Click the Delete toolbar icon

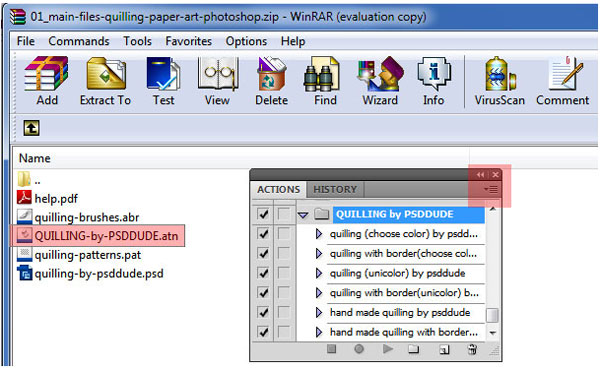[x=271, y=74]
